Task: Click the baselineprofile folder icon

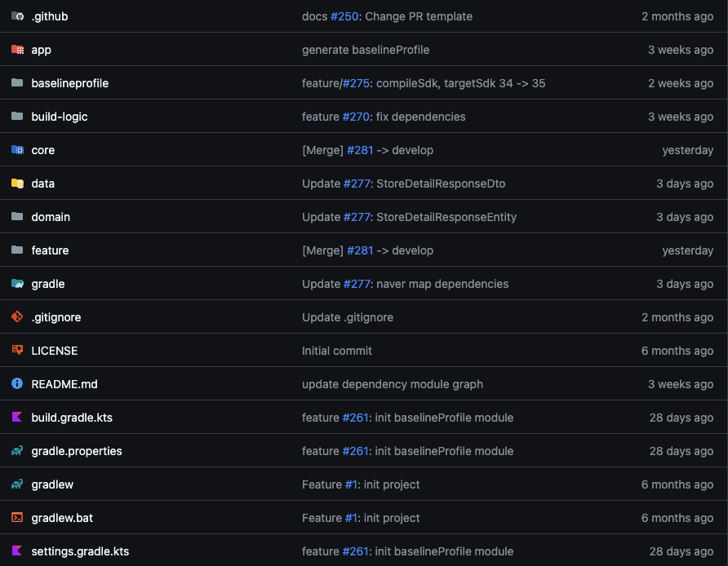Action: click(17, 83)
